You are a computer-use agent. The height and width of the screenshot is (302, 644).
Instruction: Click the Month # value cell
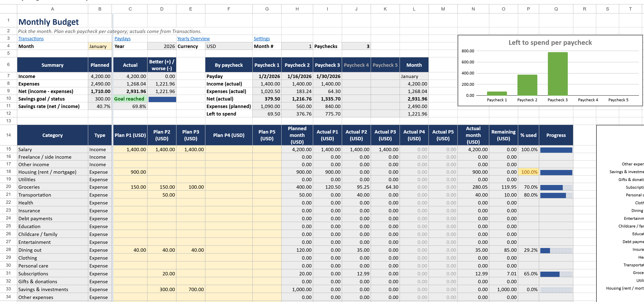pyautogui.click(x=297, y=46)
